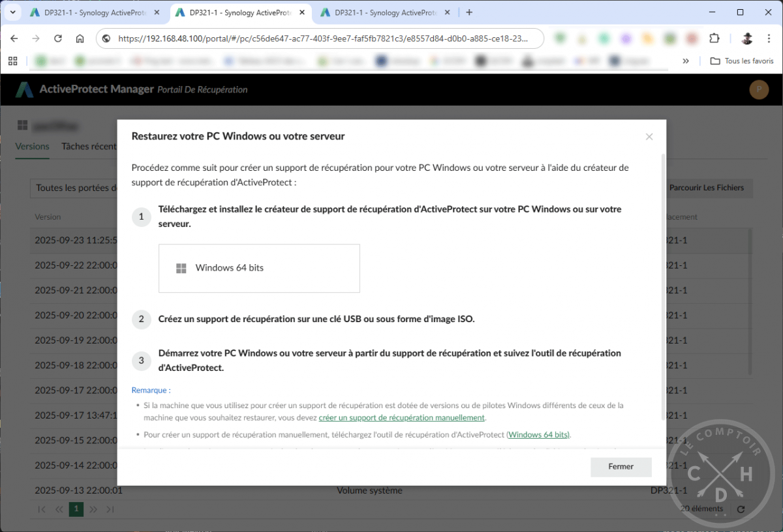783x532 pixels.
Task: Click the site information icon in address bar
Action: pos(106,38)
